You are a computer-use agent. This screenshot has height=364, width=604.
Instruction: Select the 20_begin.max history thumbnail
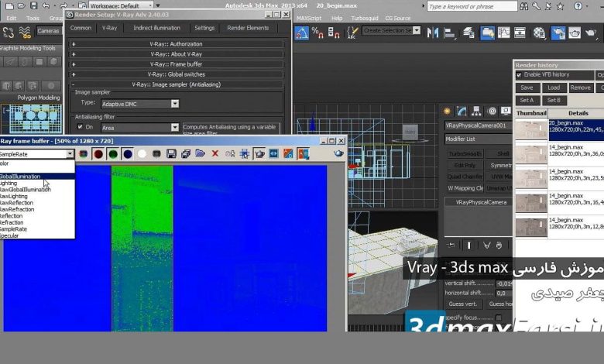point(531,130)
